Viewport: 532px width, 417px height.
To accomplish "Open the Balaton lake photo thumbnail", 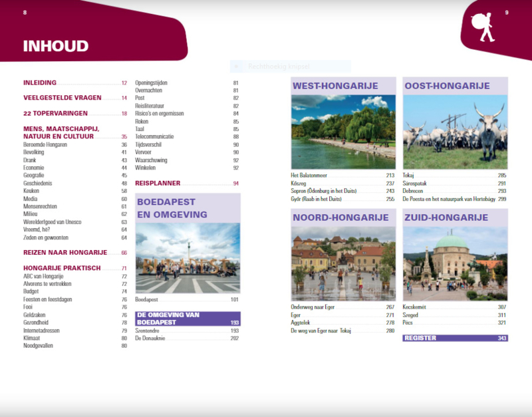I will pos(343,132).
